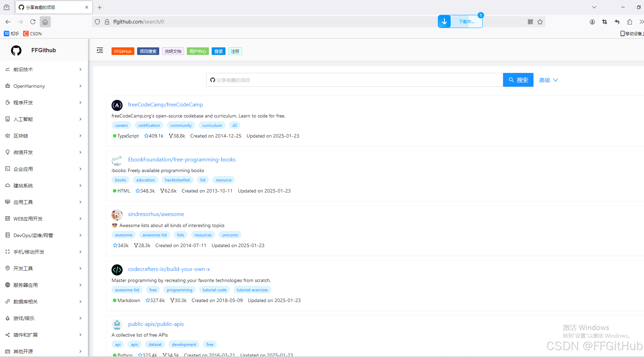
Task: Click fork count 62.6k for free-programming-books
Action: pos(169,191)
